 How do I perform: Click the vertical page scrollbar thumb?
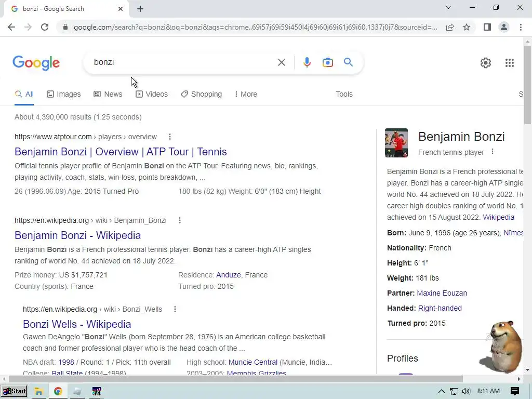pos(527,85)
